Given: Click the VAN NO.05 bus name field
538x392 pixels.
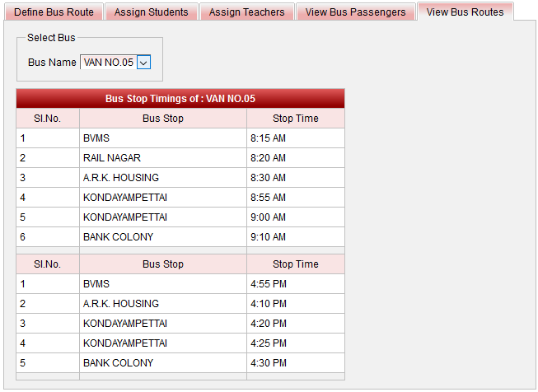Looking at the screenshot, I should pos(108,63).
